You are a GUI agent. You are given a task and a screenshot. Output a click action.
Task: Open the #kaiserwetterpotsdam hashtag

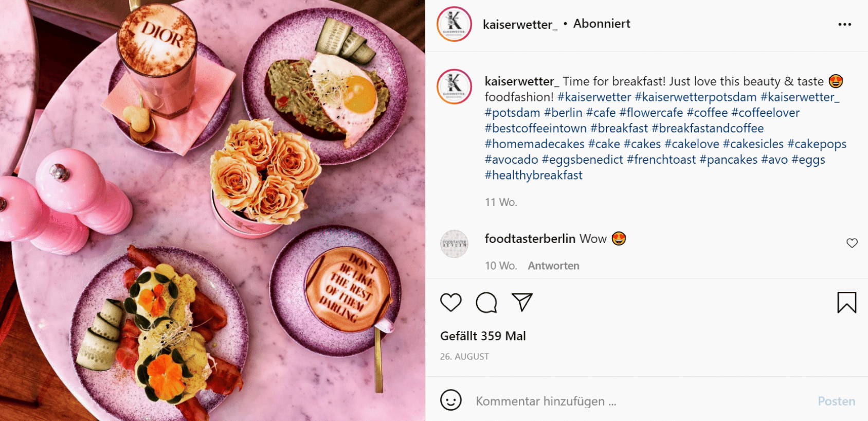pos(695,97)
